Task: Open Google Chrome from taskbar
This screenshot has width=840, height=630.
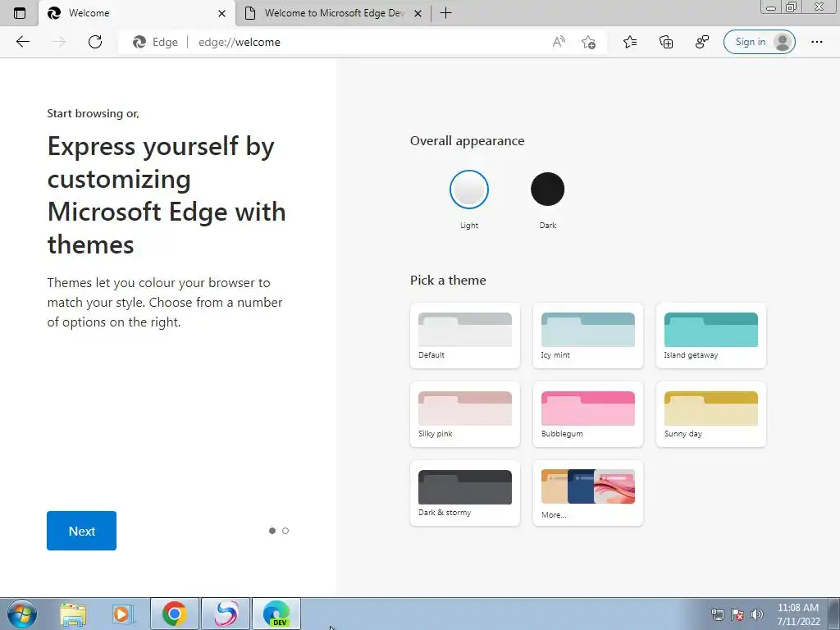Action: (x=175, y=614)
